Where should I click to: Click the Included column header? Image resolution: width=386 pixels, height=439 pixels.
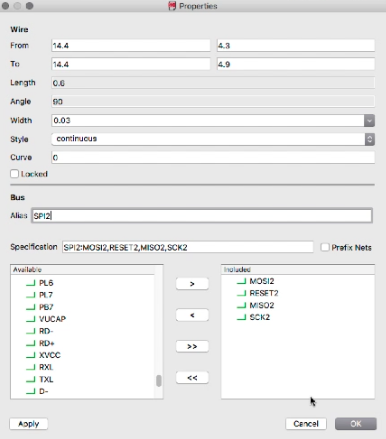click(x=298, y=269)
